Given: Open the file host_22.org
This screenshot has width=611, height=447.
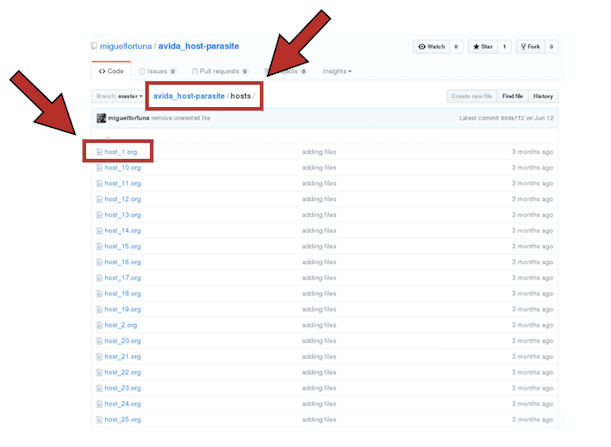Looking at the screenshot, I should pos(123,373).
